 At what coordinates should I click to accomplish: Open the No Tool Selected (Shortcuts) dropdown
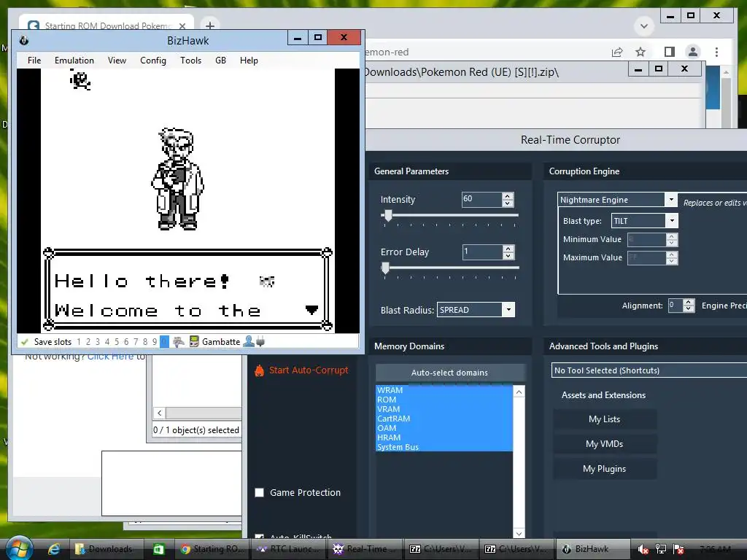(649, 370)
